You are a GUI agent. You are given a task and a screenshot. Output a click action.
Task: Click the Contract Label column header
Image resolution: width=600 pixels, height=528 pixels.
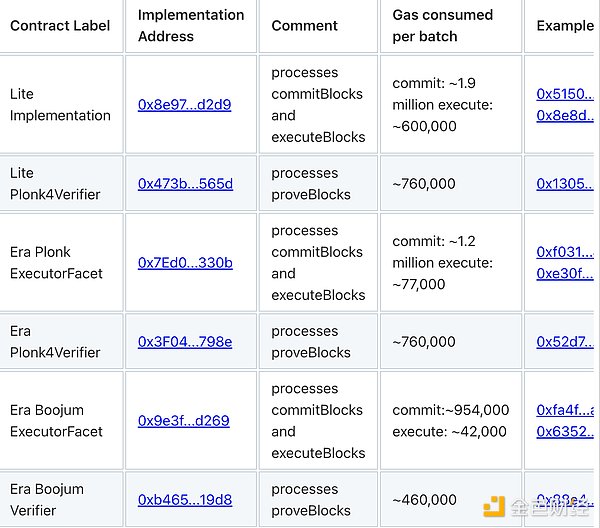pos(60,25)
